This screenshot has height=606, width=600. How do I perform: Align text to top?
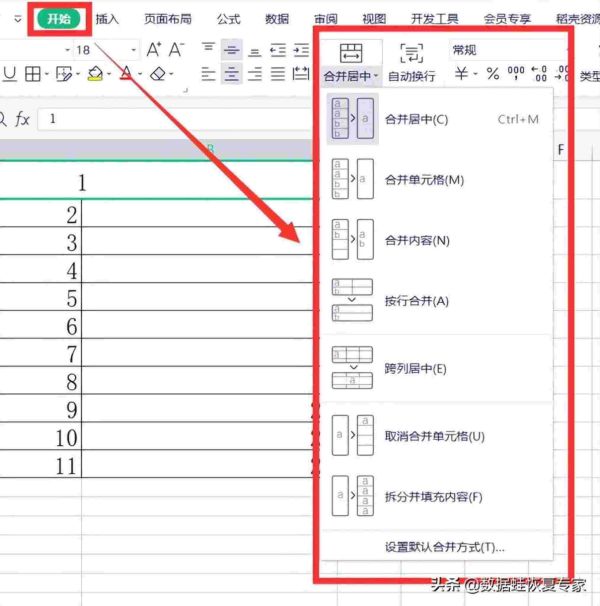pos(208,49)
